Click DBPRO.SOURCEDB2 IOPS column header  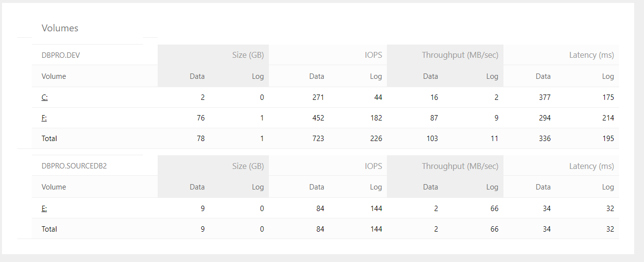[x=373, y=166]
